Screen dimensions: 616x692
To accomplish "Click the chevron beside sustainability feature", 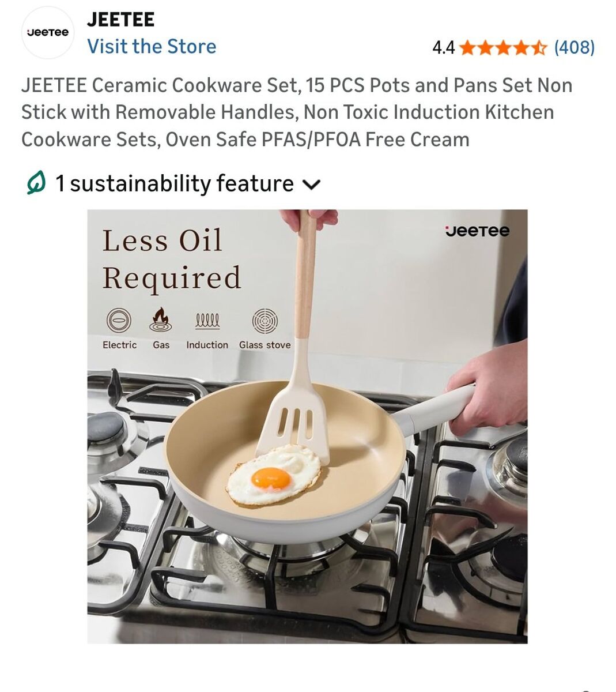I will pyautogui.click(x=311, y=185).
